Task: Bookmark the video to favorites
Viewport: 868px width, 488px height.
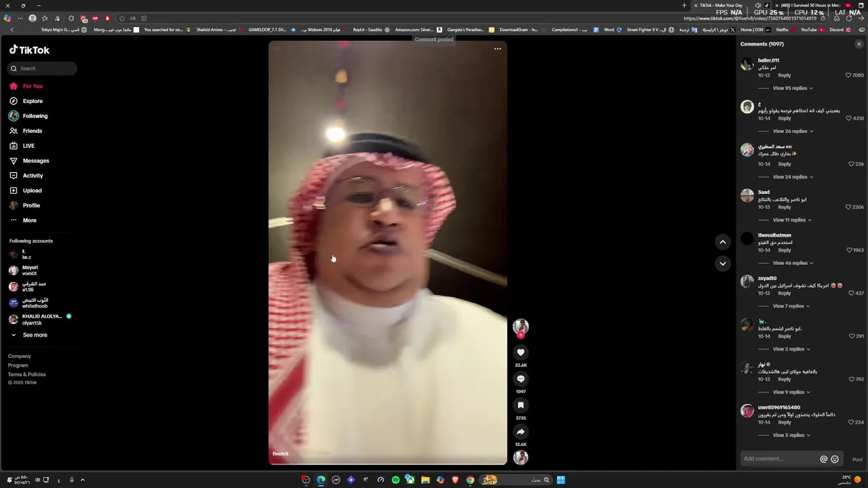Action: (x=521, y=405)
